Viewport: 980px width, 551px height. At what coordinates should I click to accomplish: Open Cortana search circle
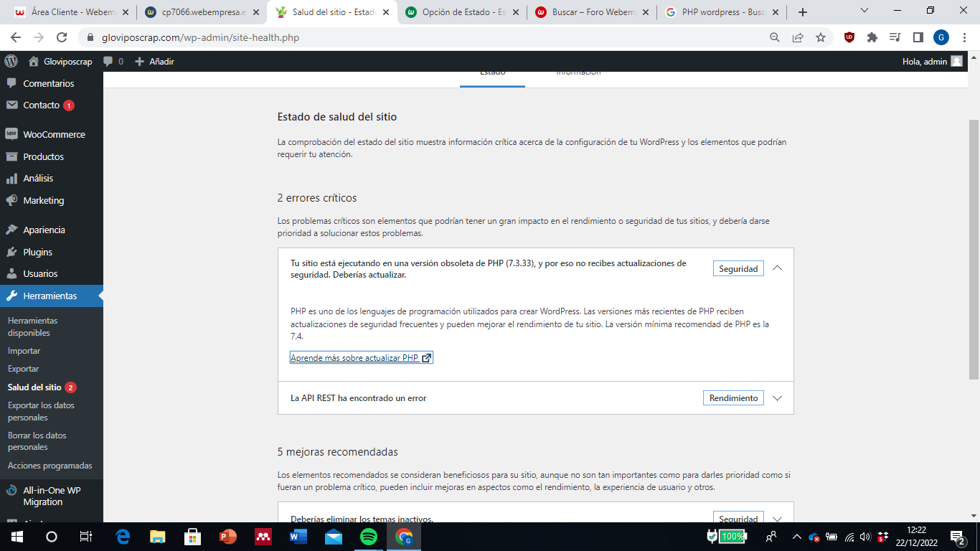tap(52, 537)
